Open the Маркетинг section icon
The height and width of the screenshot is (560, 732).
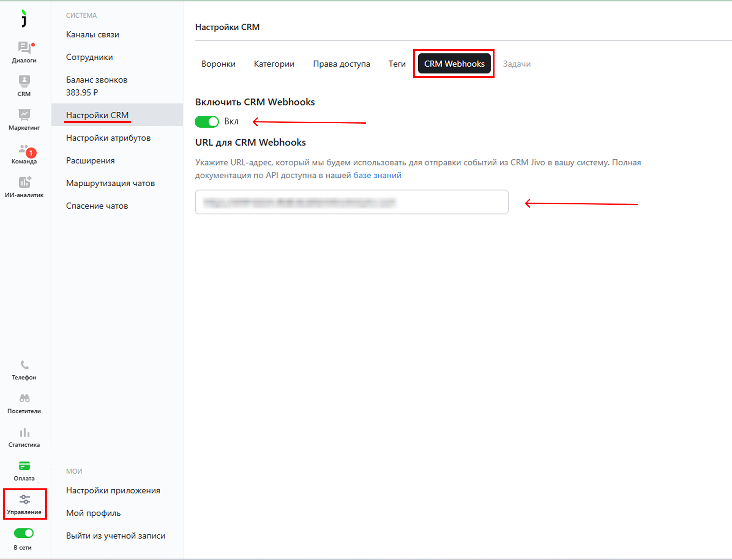coord(24,115)
